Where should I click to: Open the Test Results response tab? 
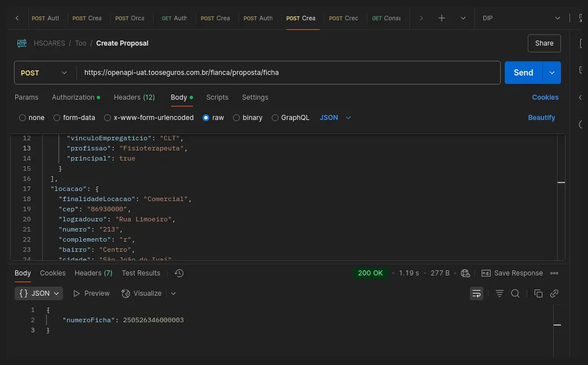coord(141,273)
